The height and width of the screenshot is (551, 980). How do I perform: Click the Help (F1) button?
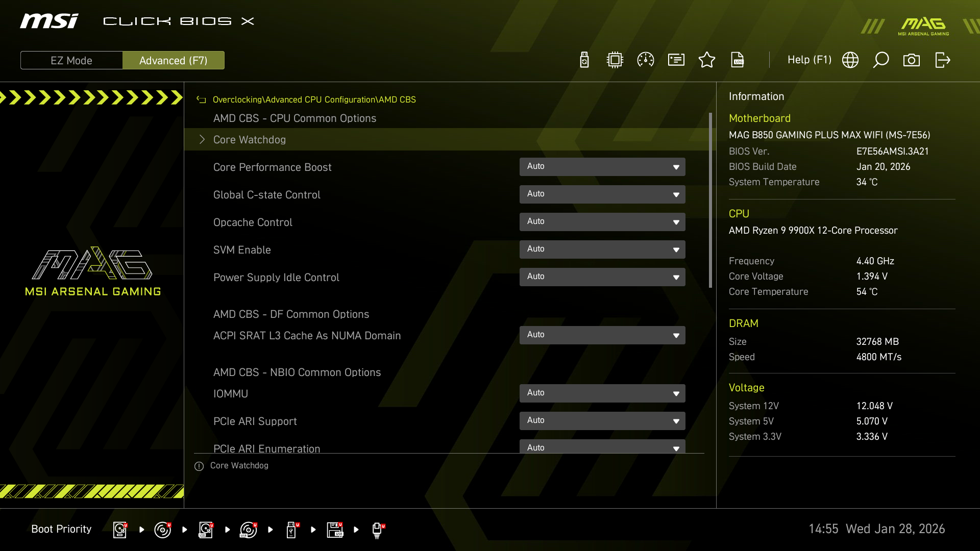pyautogui.click(x=809, y=60)
